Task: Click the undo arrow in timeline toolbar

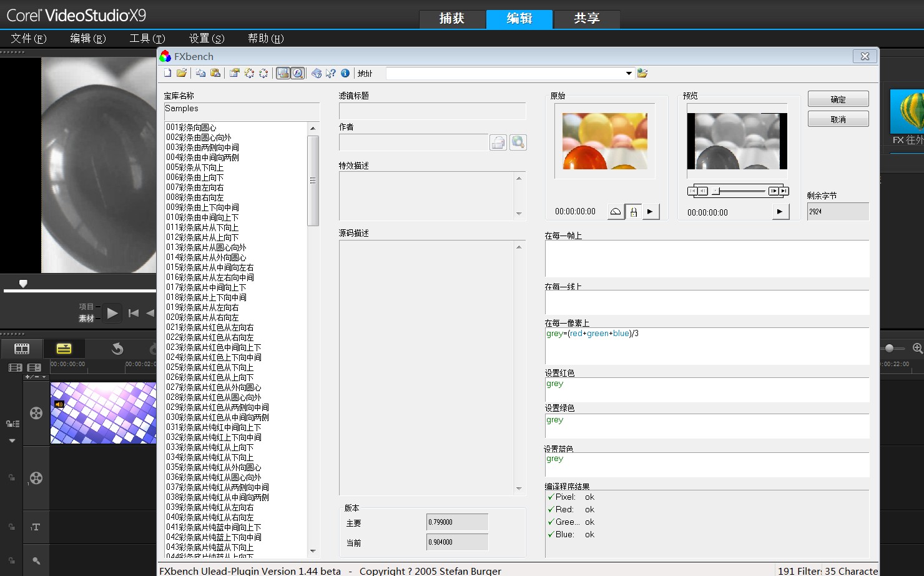Action: point(117,349)
